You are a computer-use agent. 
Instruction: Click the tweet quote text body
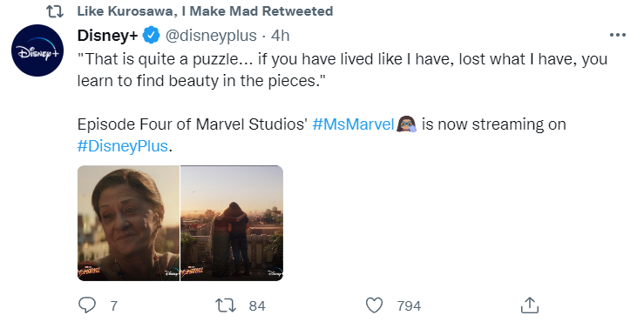click(342, 70)
